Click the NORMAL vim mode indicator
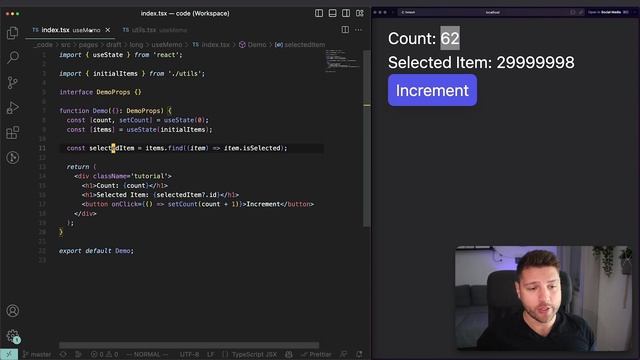The width and height of the screenshot is (640, 360). [x=147, y=354]
